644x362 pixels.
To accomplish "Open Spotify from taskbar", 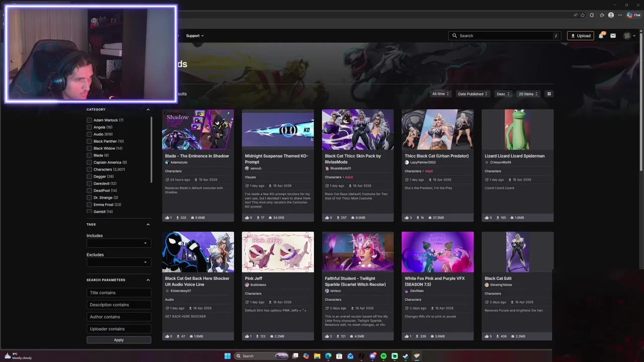I will tap(383, 356).
